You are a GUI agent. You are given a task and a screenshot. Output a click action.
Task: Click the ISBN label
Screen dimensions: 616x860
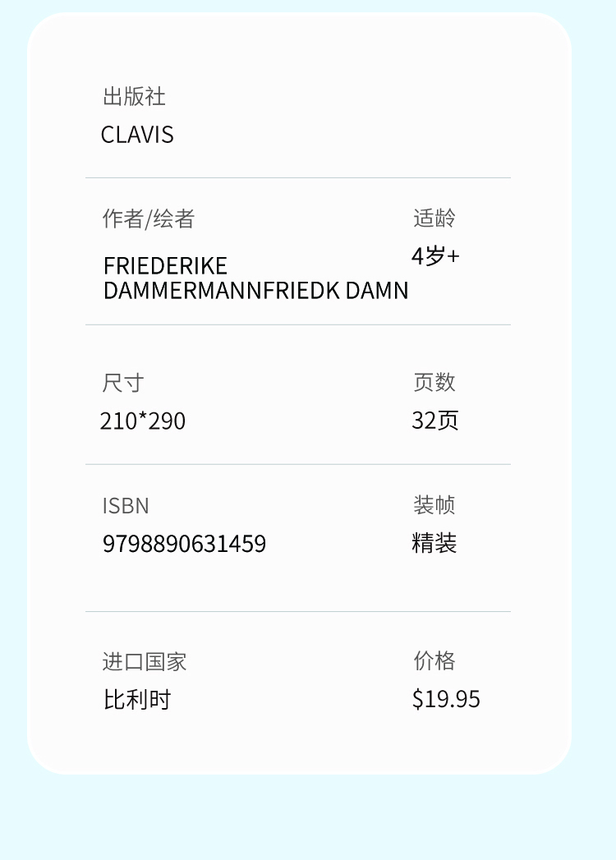tap(126, 505)
